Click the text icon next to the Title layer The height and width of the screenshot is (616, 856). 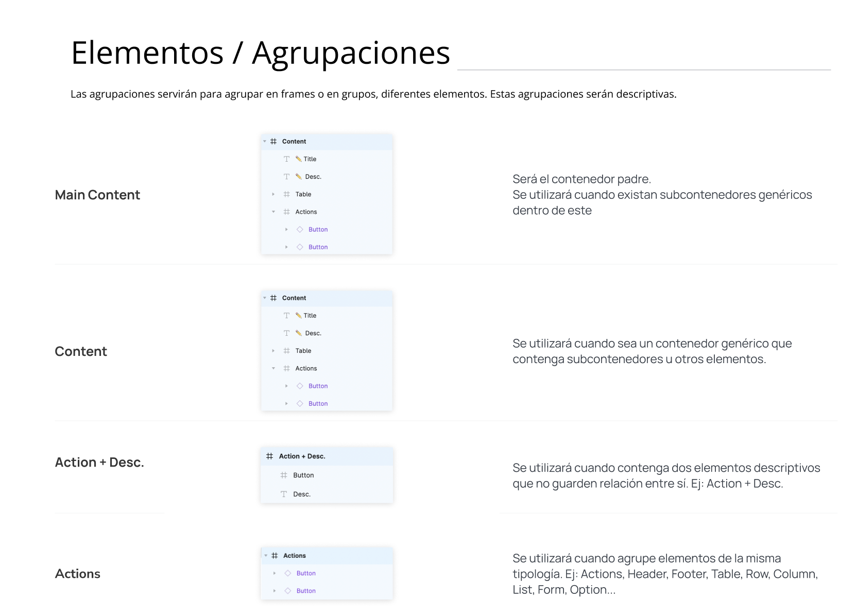pyautogui.click(x=287, y=159)
